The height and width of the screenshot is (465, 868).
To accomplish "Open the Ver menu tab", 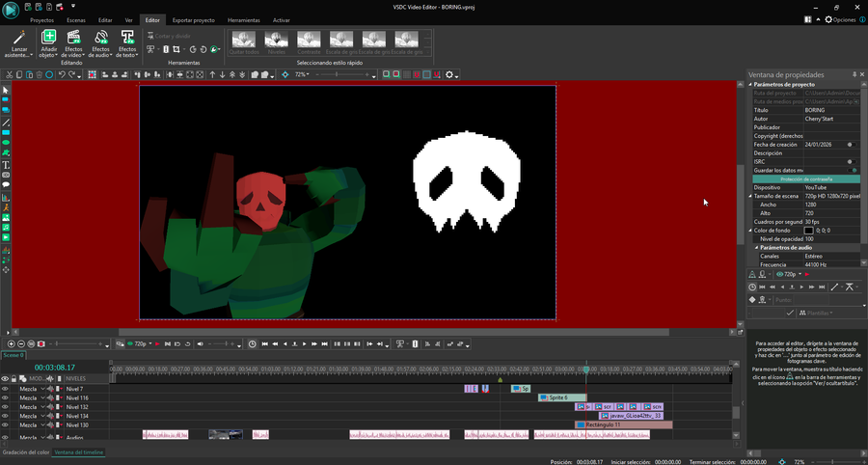I will pyautogui.click(x=128, y=20).
